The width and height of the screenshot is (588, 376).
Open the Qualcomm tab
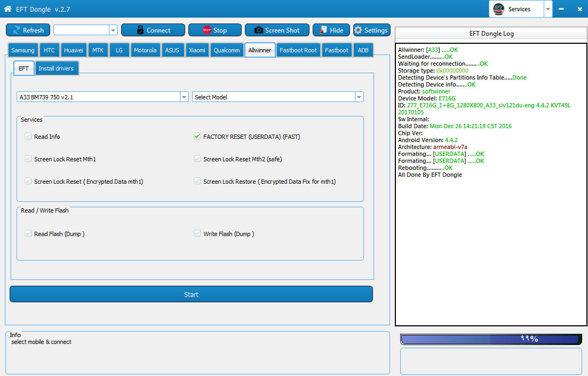[x=226, y=50]
